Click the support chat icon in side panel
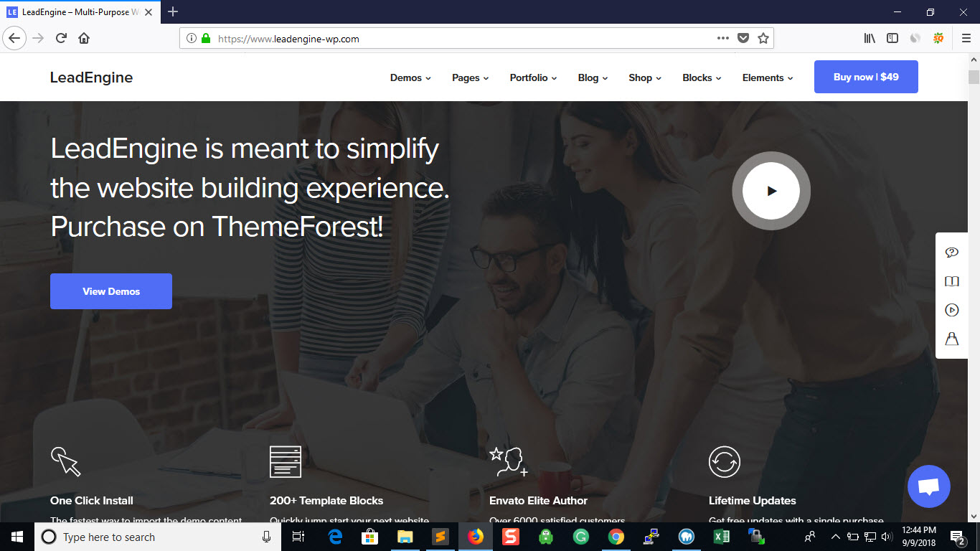 pyautogui.click(x=951, y=253)
